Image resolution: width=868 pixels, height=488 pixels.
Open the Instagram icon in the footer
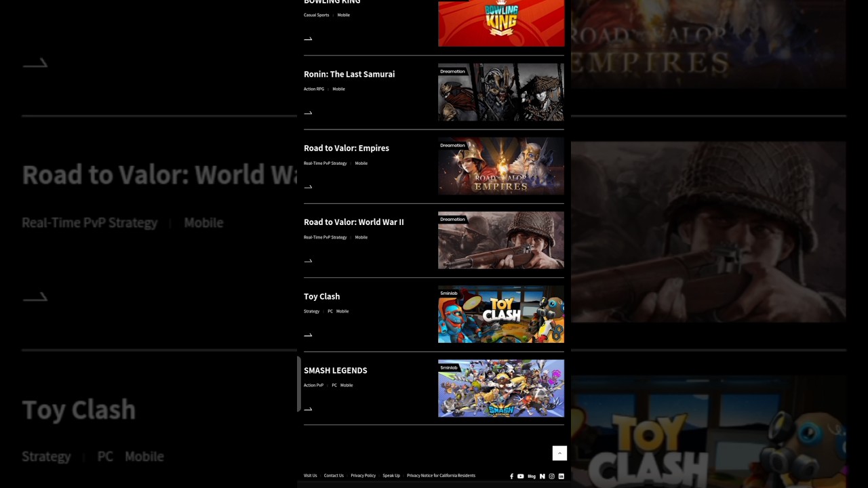coord(551,476)
